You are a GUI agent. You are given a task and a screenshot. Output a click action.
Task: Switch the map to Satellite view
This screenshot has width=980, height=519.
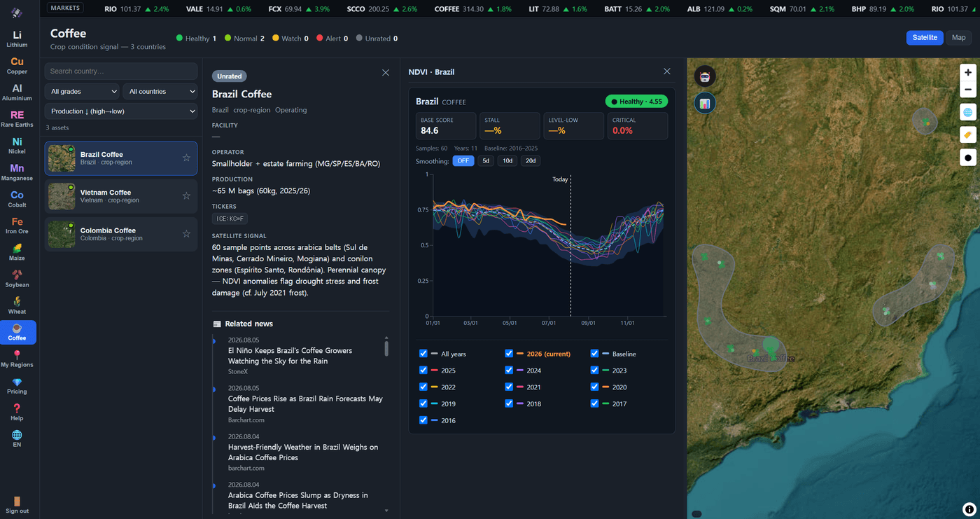tap(925, 38)
